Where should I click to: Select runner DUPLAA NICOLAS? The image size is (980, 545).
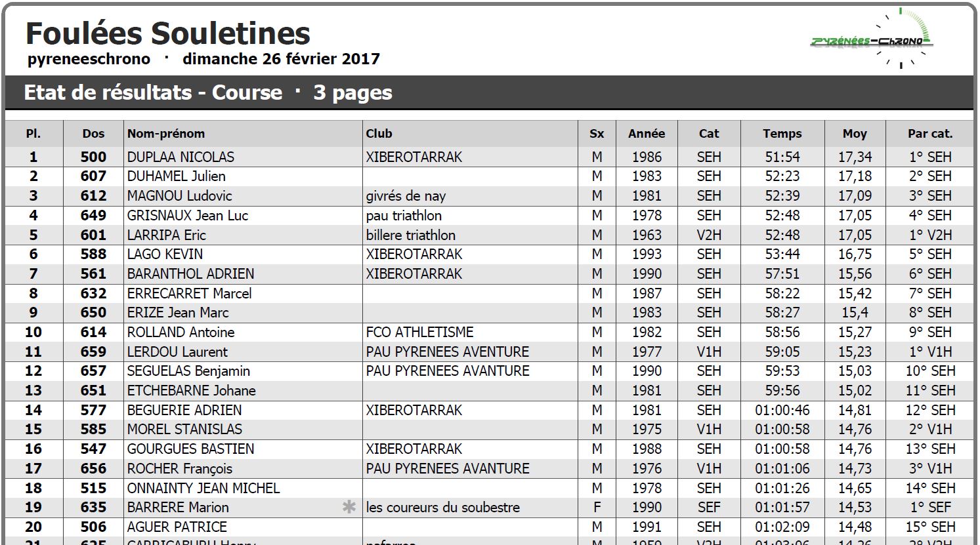181,157
